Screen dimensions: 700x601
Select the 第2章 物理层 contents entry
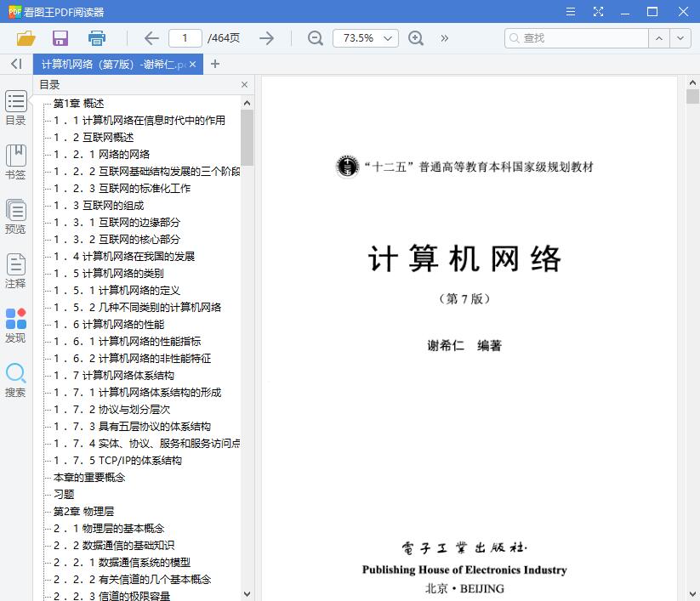tap(80, 511)
